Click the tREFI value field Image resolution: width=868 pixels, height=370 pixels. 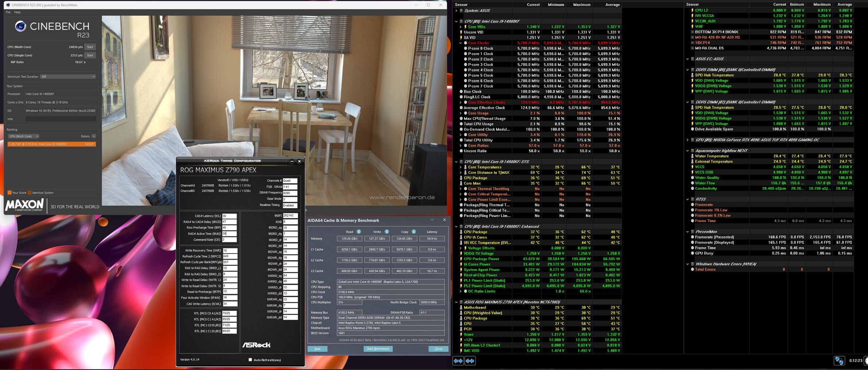pos(290,215)
